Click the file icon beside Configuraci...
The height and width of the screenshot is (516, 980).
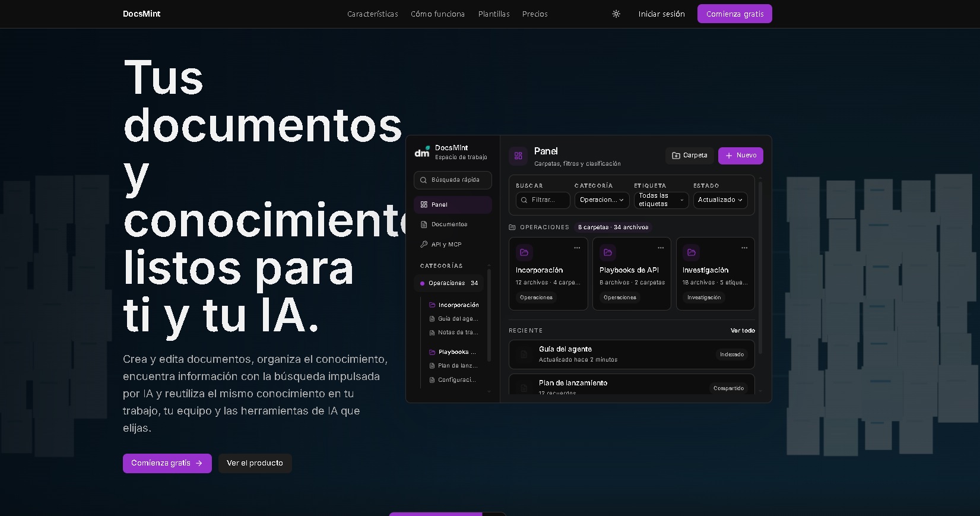[432, 380]
